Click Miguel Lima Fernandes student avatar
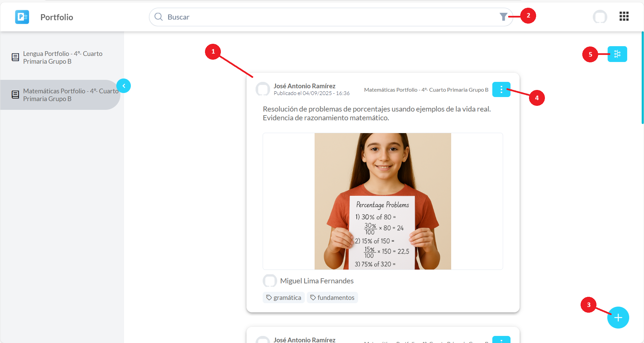The width and height of the screenshot is (644, 343). 270,281
